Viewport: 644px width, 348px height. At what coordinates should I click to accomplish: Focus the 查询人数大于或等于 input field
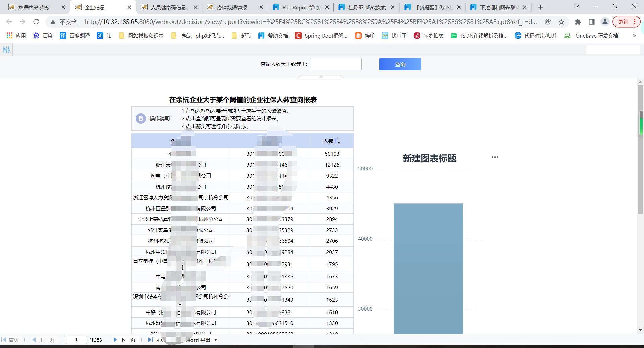[x=336, y=64]
